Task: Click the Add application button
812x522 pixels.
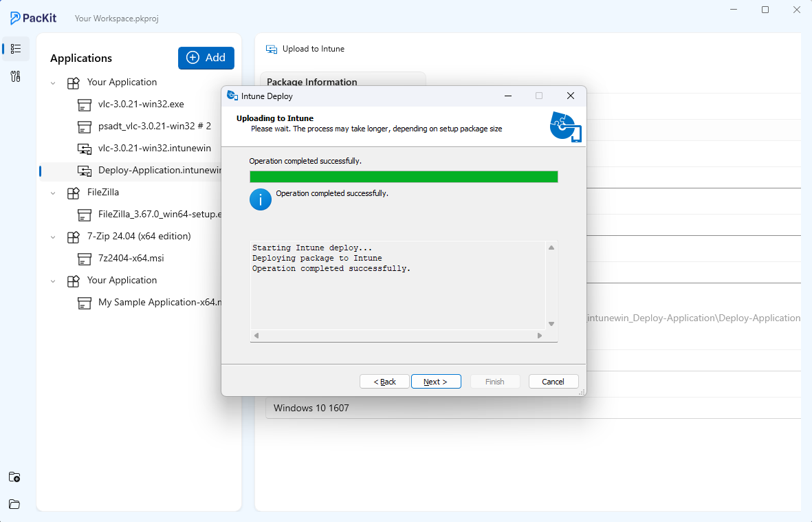Action: coord(206,58)
